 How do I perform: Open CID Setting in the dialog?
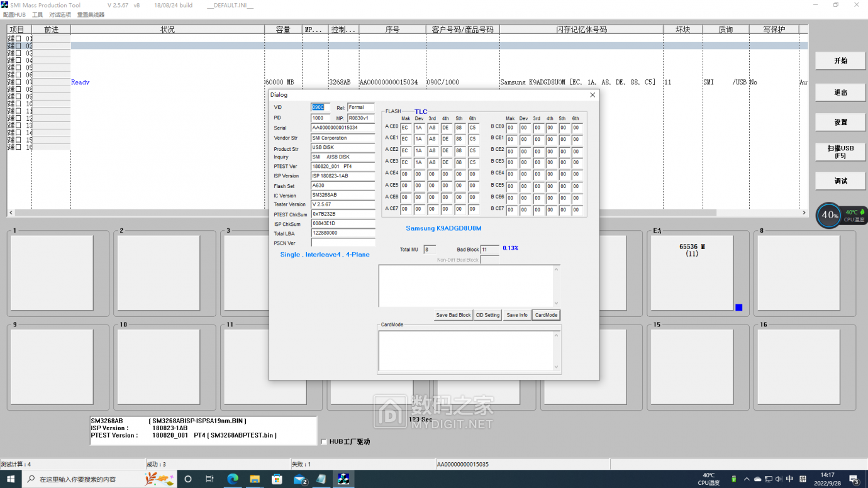487,315
